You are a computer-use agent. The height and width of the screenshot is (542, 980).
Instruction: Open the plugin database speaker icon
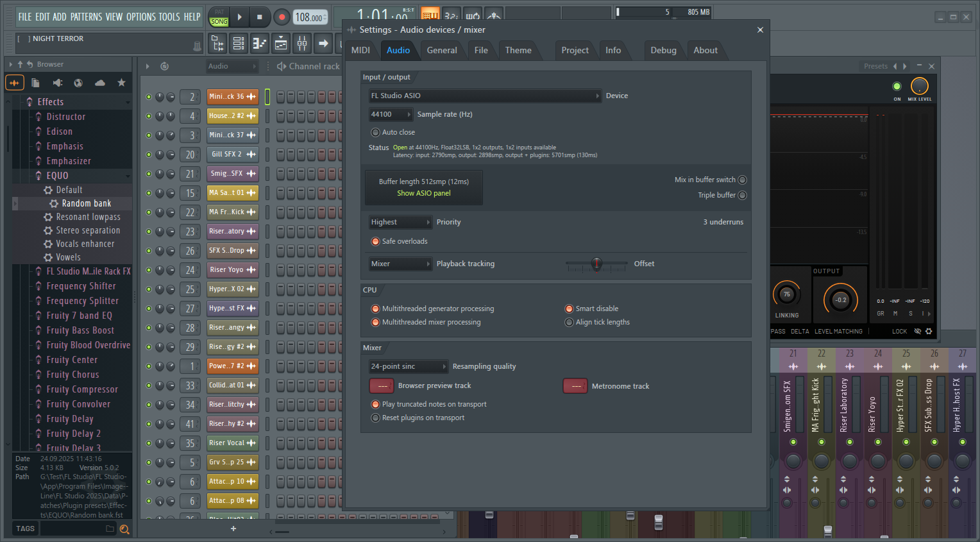(57, 83)
